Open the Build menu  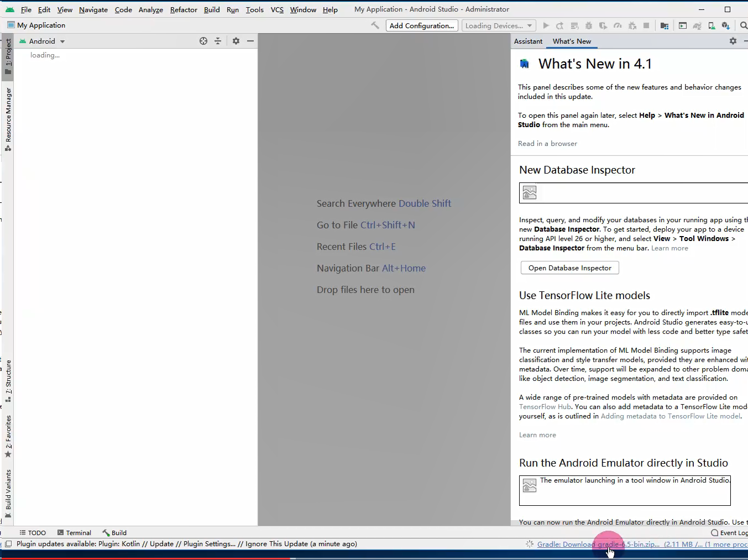(212, 9)
